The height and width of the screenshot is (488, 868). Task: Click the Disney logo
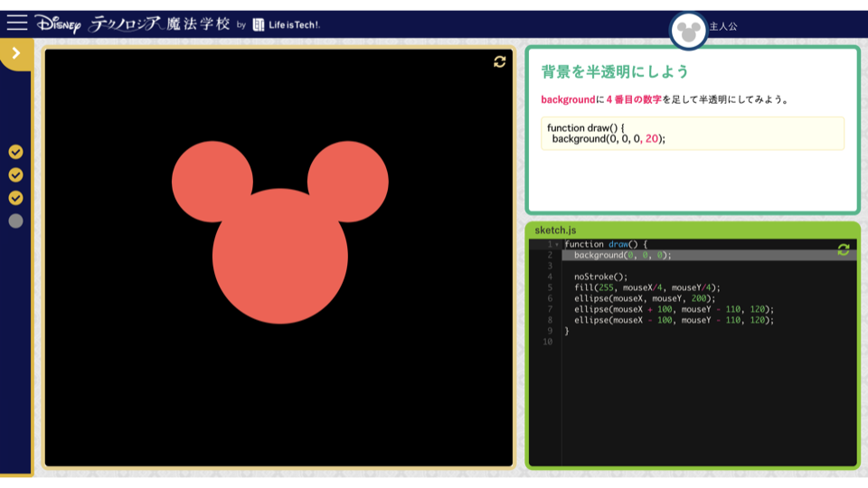pos(58,23)
